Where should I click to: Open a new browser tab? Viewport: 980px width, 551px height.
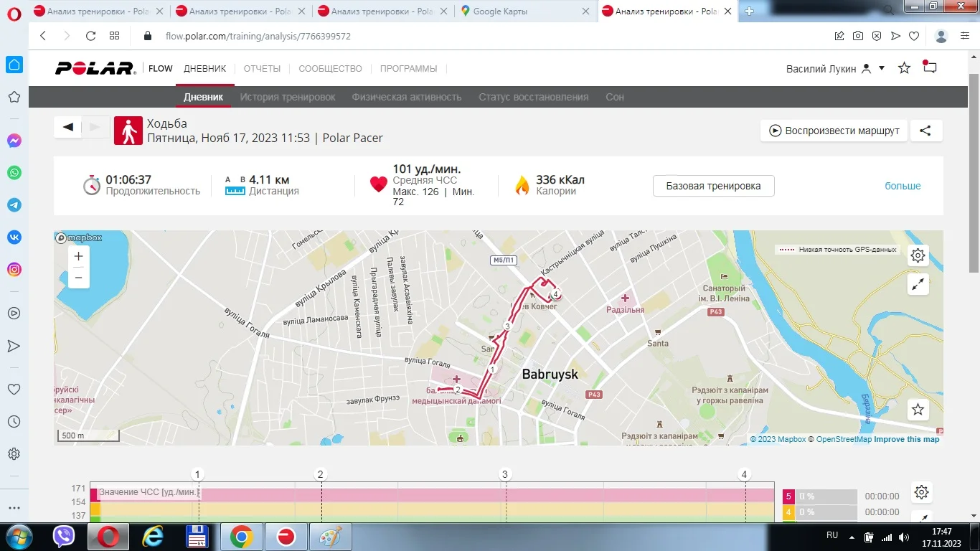(750, 11)
